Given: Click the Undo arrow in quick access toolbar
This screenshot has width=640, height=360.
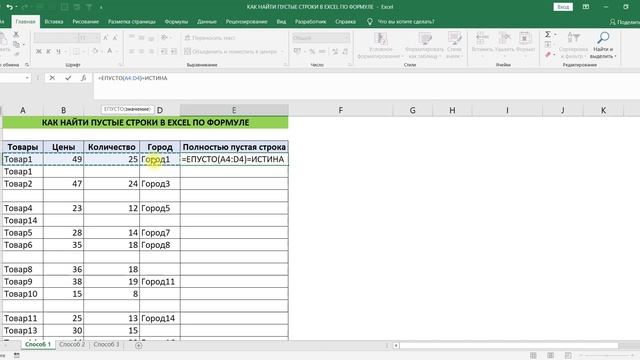Looking at the screenshot, I should pos(9,7).
